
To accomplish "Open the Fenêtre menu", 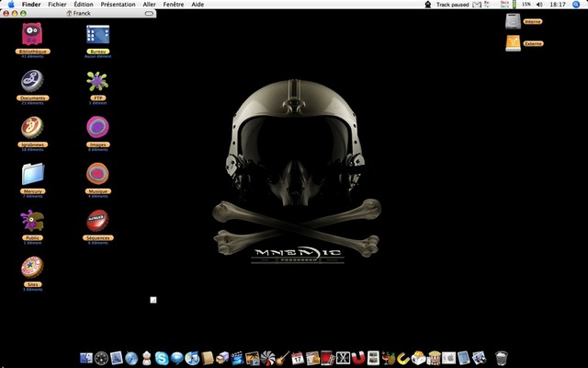I will click(174, 5).
